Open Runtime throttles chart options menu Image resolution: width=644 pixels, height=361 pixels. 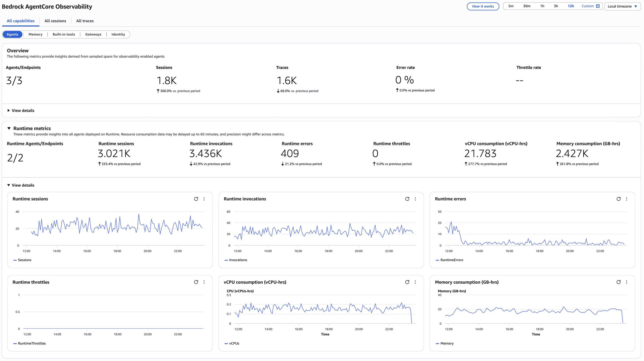click(204, 282)
